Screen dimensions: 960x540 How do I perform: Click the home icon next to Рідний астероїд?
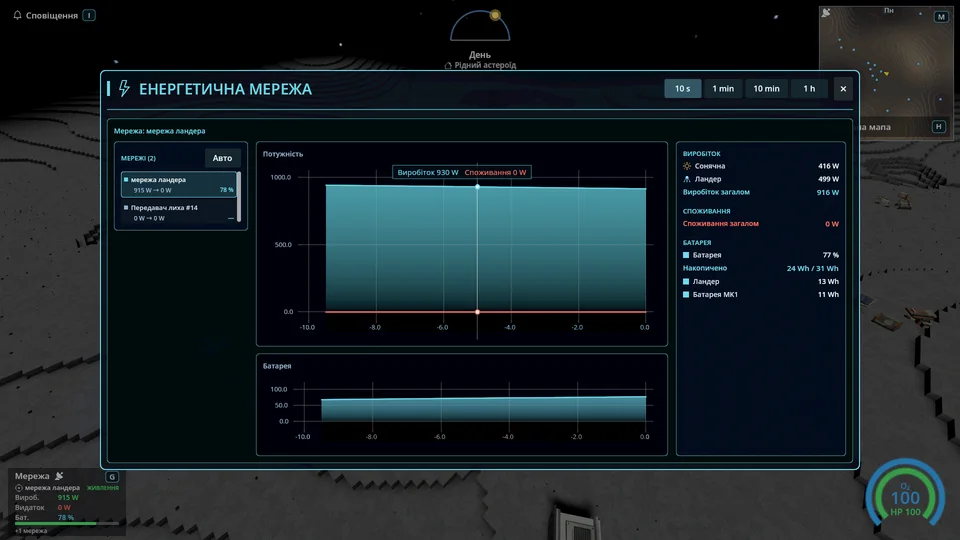pyautogui.click(x=448, y=66)
